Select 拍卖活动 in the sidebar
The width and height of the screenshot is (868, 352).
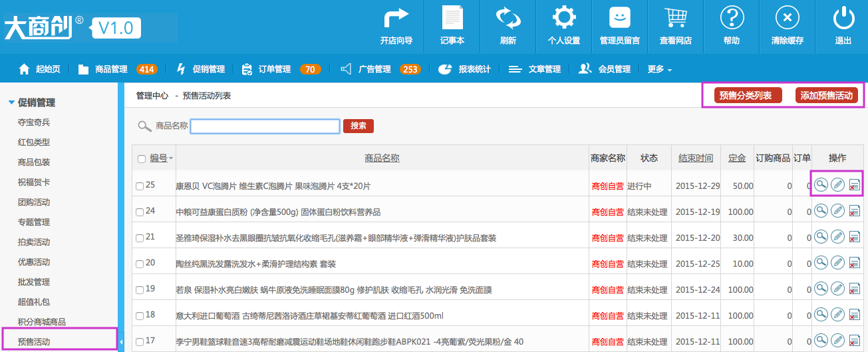click(x=34, y=242)
